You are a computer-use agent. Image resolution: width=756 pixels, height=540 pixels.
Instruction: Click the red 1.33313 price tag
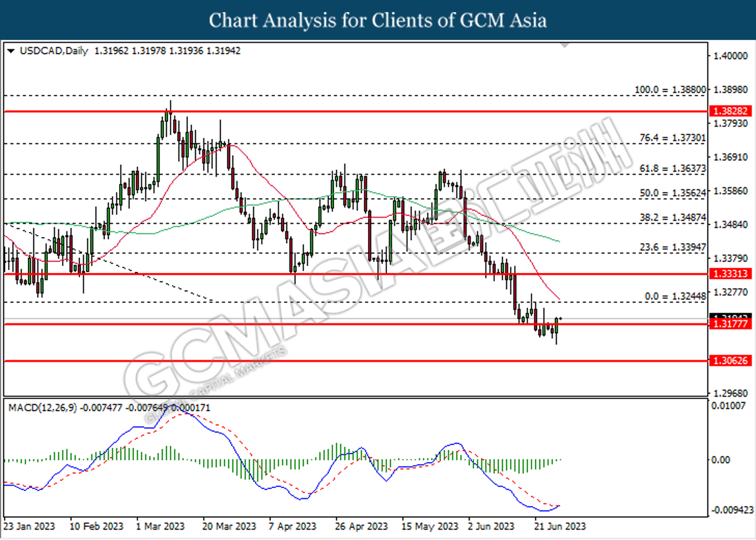(730, 274)
